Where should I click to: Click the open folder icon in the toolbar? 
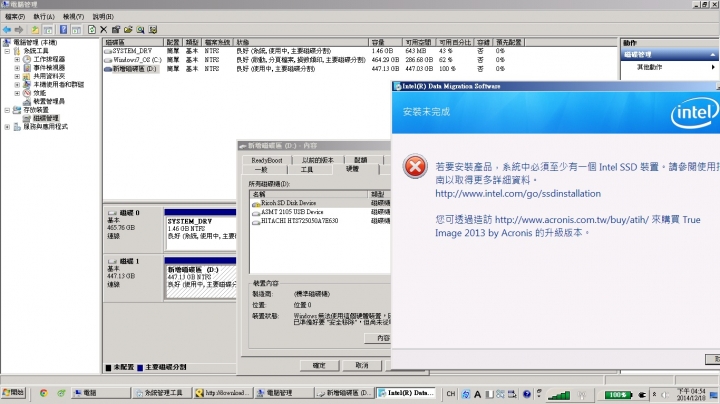128,30
